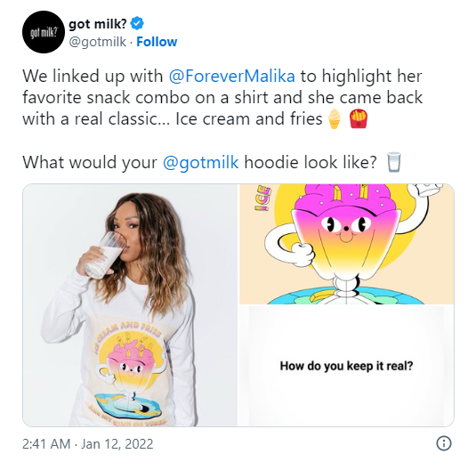Click the blue verified badge
The height and width of the screenshot is (470, 476).
137,23
